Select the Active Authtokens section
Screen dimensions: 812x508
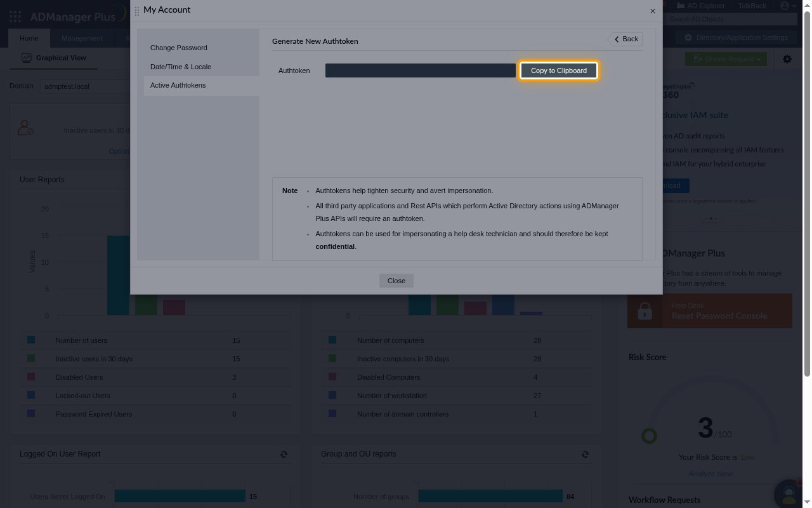(x=202, y=85)
